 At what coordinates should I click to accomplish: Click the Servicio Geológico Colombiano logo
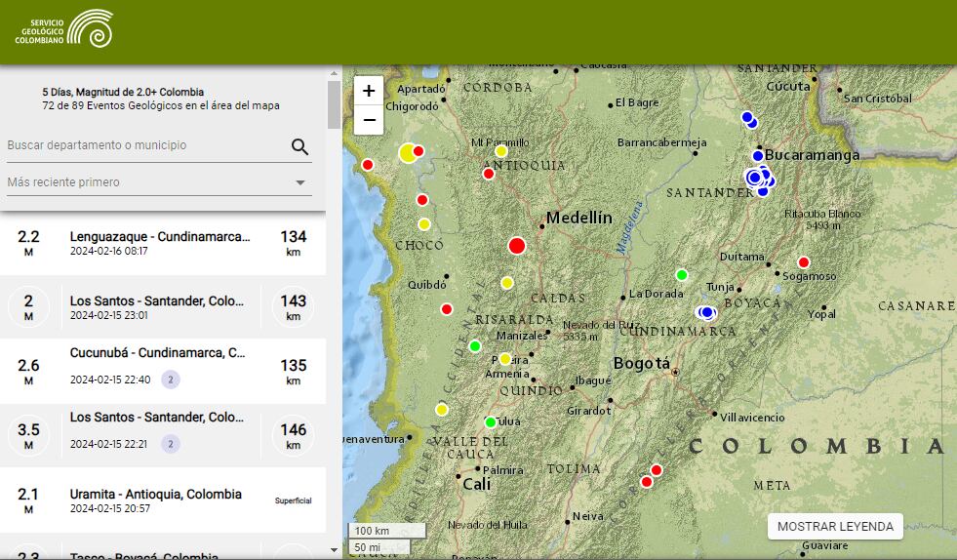64,29
